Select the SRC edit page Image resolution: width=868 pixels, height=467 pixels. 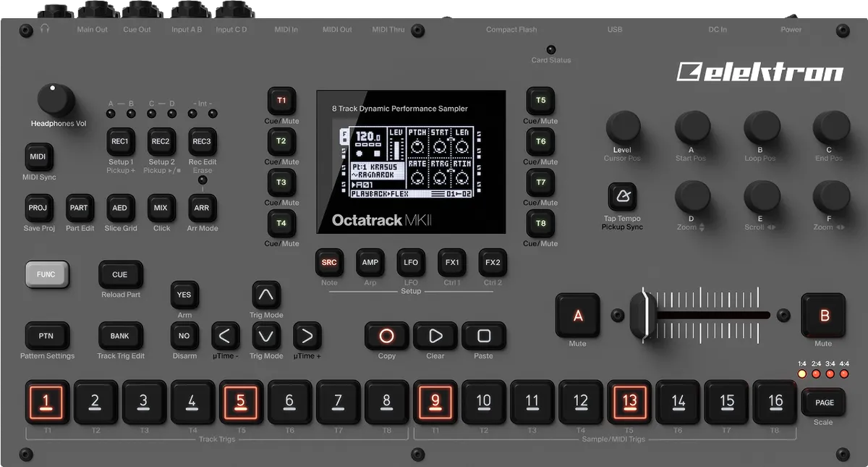(329, 263)
